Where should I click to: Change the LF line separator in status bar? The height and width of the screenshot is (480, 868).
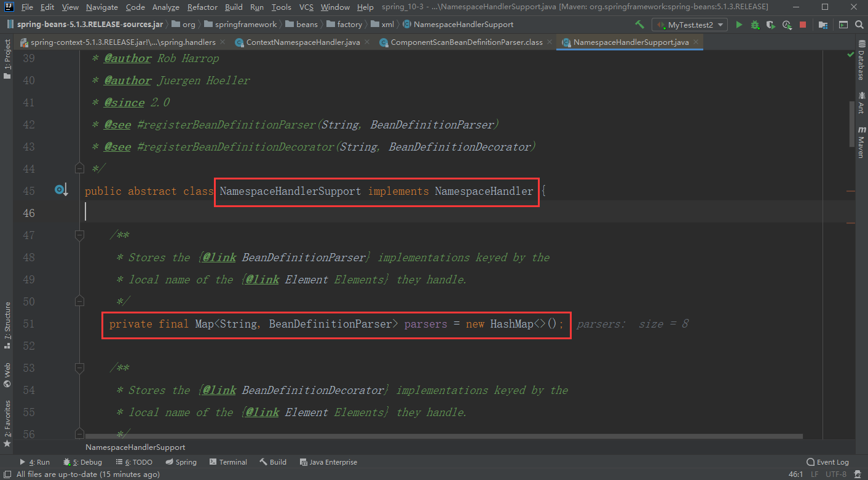pyautogui.click(x=815, y=474)
